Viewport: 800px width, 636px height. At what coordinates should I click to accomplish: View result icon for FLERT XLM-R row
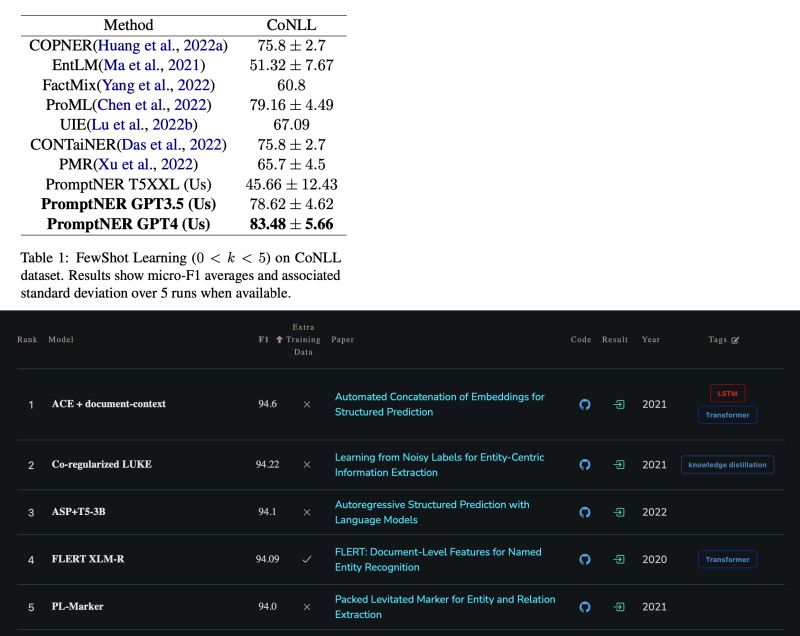pos(620,560)
